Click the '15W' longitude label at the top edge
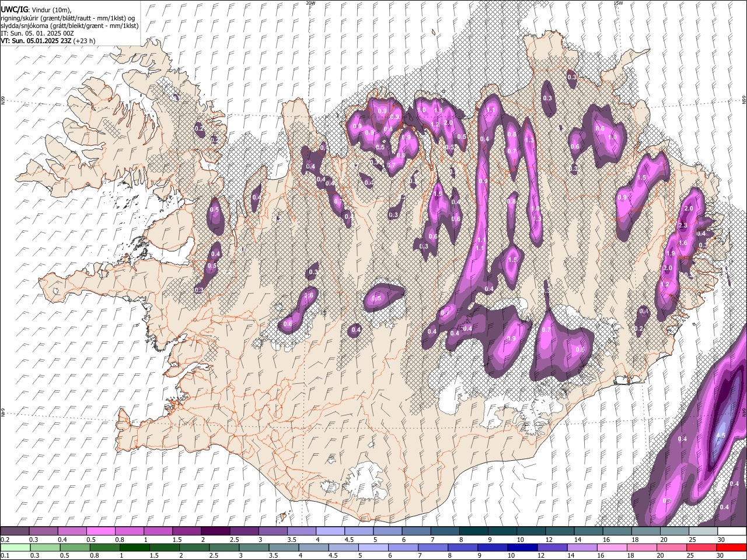The width and height of the screenshot is (747, 560). 618,3
